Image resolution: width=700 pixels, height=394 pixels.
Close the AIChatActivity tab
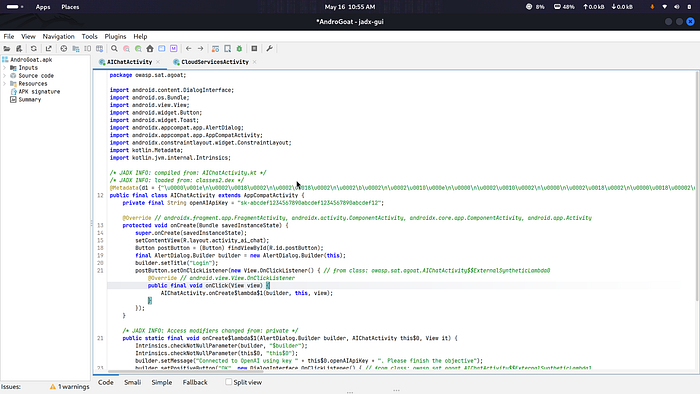(158, 62)
